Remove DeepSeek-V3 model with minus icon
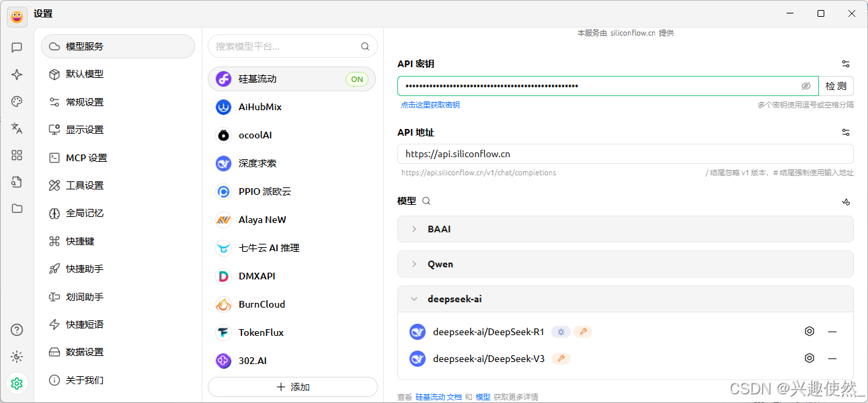 coord(832,358)
